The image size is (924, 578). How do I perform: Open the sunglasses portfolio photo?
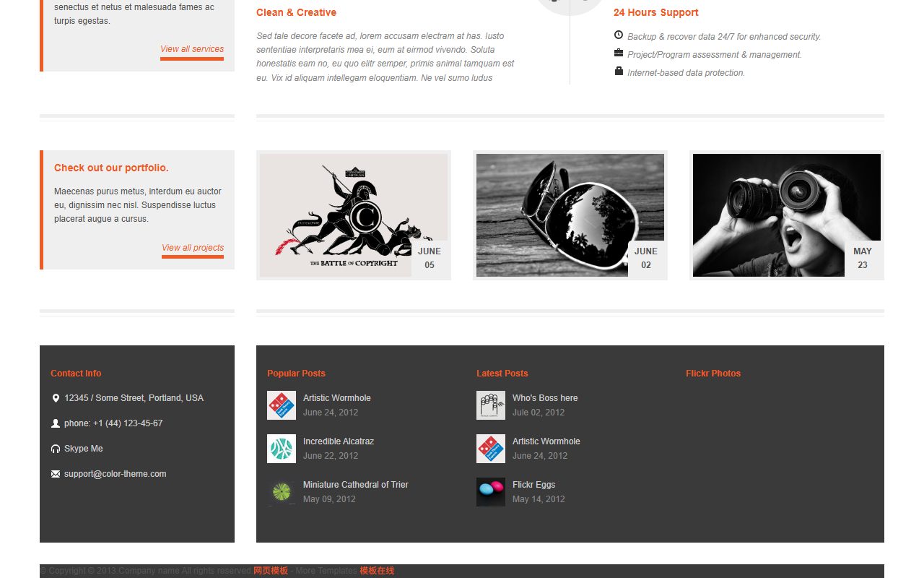pos(570,215)
